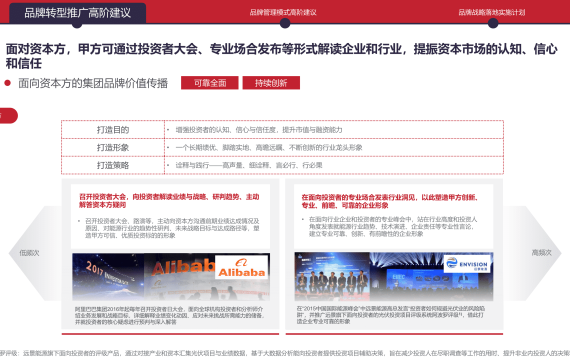Screen dimensions: 570x360
Task: Open the 品牌管理模式高阶建议 tab
Action: (x=283, y=12)
